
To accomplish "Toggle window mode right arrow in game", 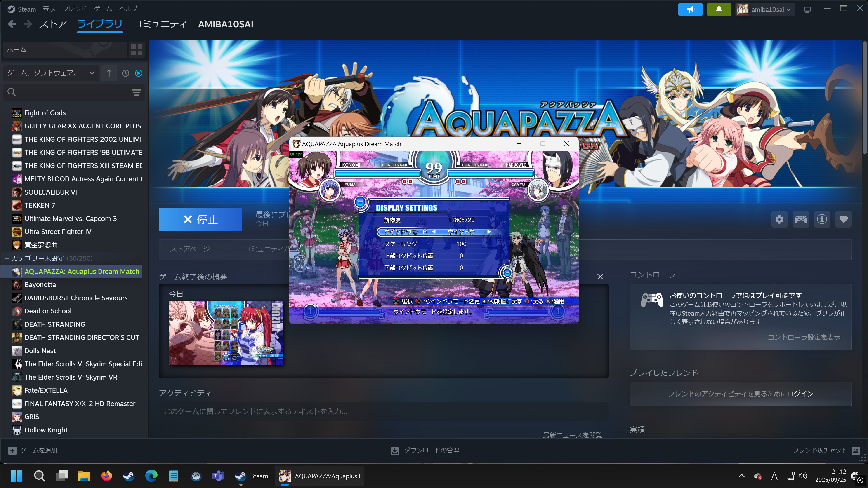I will tap(489, 232).
